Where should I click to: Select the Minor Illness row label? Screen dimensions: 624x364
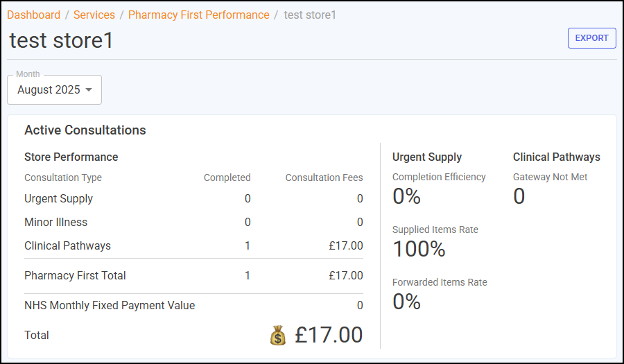coord(55,222)
